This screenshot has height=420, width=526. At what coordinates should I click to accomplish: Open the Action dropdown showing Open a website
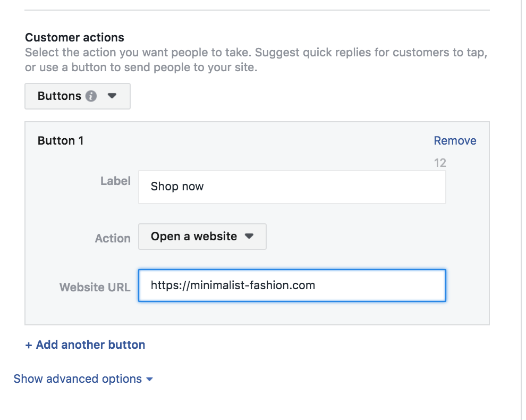(202, 237)
